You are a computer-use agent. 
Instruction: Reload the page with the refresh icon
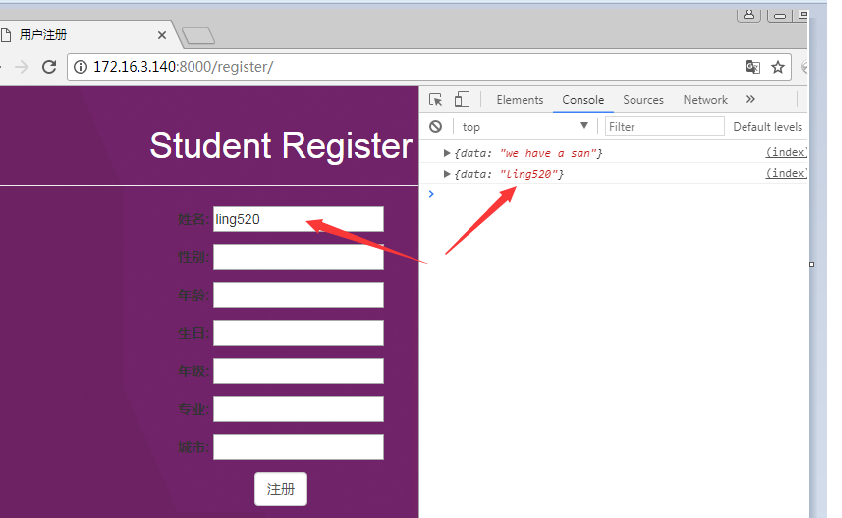click(49, 67)
